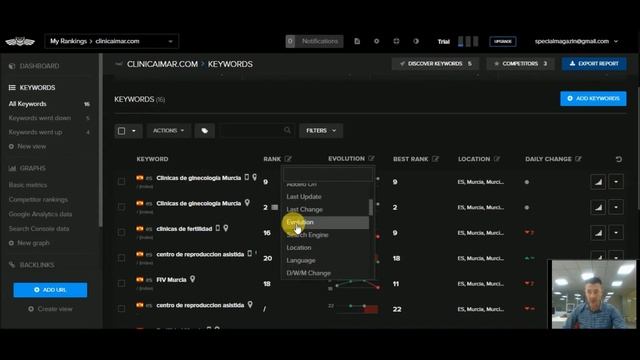Screen dimensions: 640x360
Task: Open the COMPETITORS button
Action: (520, 64)
